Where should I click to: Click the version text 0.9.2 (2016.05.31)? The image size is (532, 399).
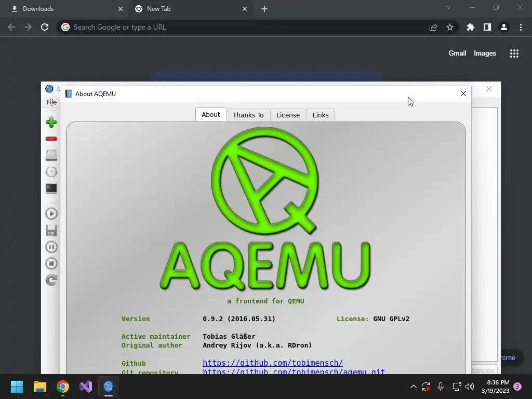pos(239,318)
